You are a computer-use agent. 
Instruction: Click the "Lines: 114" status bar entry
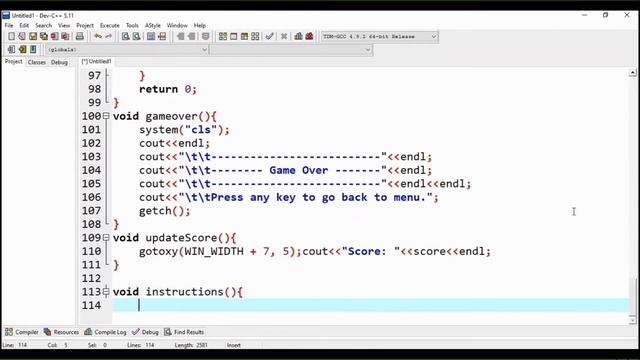point(140,345)
